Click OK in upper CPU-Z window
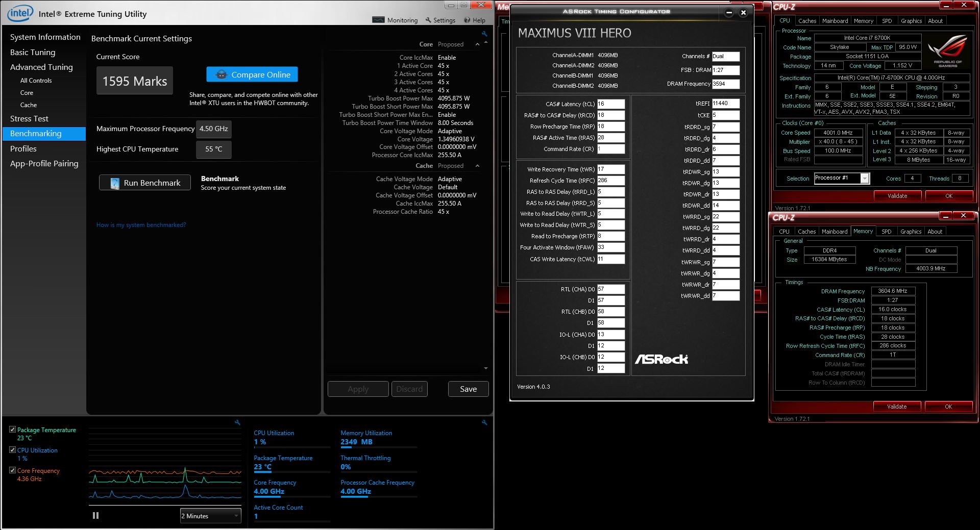Image resolution: width=980 pixels, height=530 pixels. click(x=949, y=196)
